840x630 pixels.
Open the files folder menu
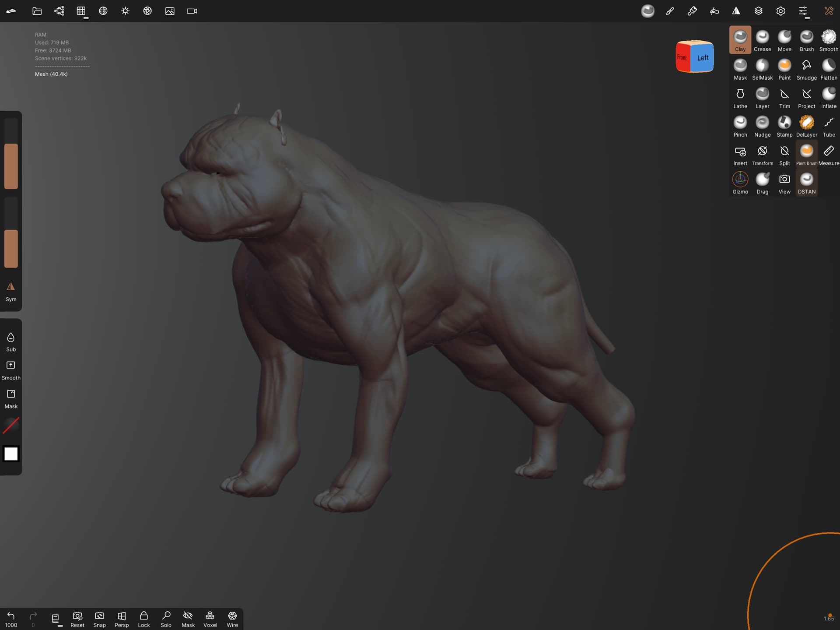37,11
